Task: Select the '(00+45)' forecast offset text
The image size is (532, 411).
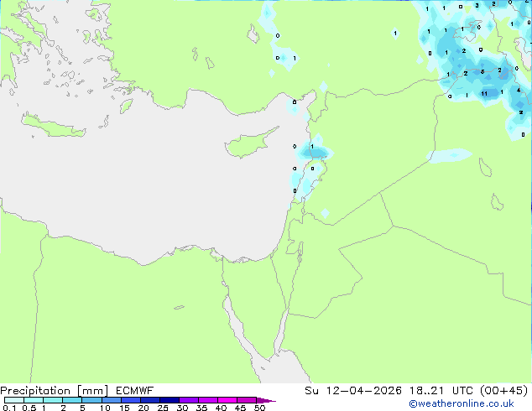Action: pos(504,391)
